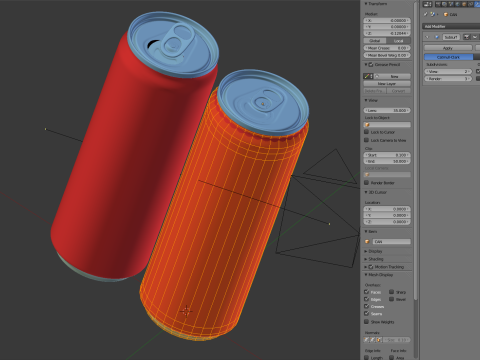Collapse Subsurf modifier arrow icon
Image resolution: width=480 pixels, height=360 pixels.
pos(428,37)
